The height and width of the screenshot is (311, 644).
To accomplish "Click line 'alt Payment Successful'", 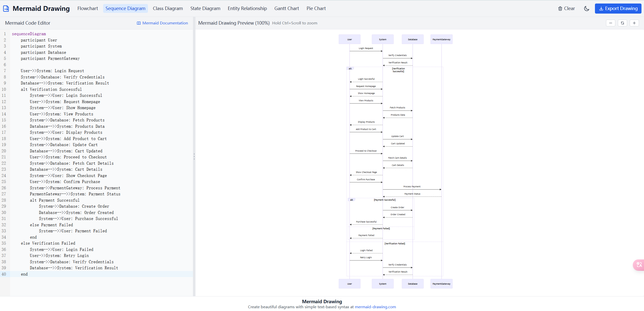I will pyautogui.click(x=55, y=200).
